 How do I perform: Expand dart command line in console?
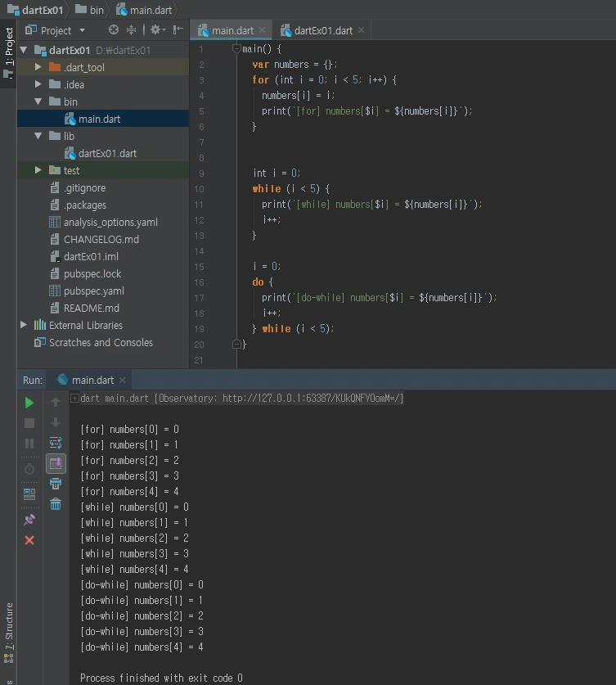pyautogui.click(x=74, y=398)
